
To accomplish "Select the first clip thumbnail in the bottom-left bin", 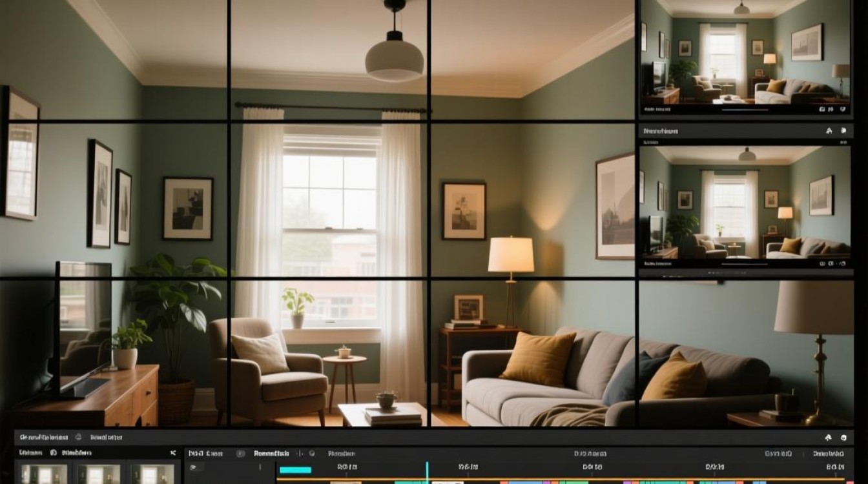I will click(x=45, y=474).
